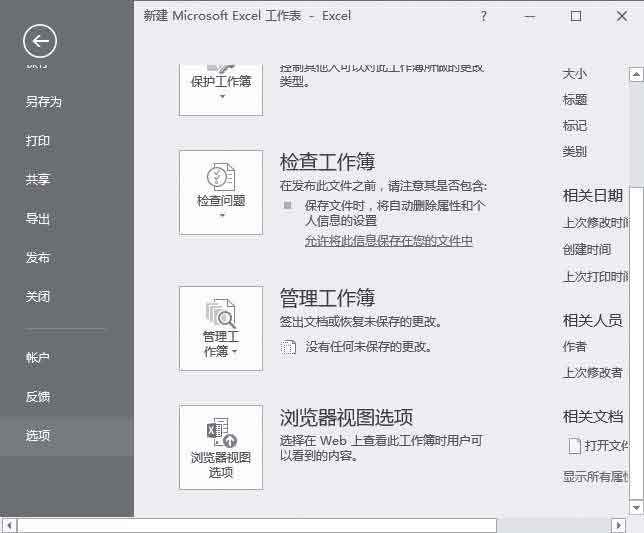
Task: Click the 浏览器视图选项 (Browser View Options) button
Action: click(221, 447)
